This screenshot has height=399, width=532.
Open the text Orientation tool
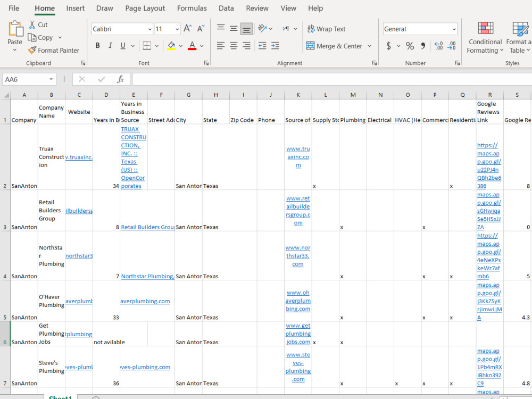(x=262, y=29)
